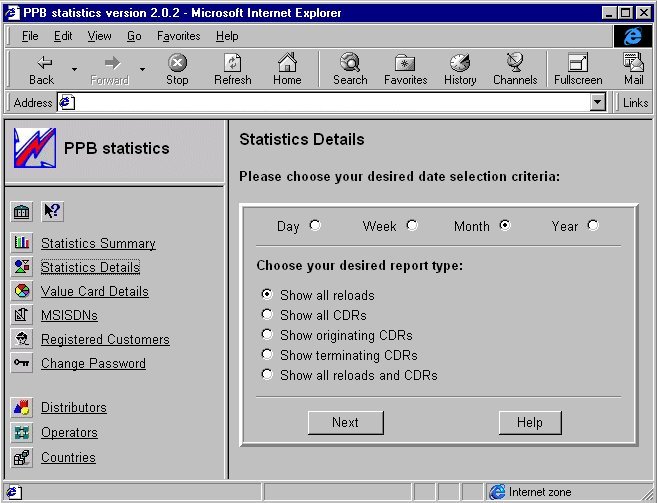
Task: Open the View menu
Action: click(x=99, y=36)
